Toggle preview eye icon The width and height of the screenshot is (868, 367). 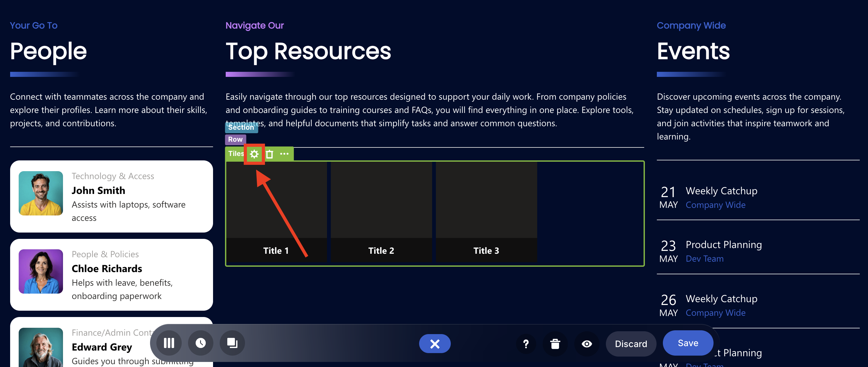tap(587, 344)
